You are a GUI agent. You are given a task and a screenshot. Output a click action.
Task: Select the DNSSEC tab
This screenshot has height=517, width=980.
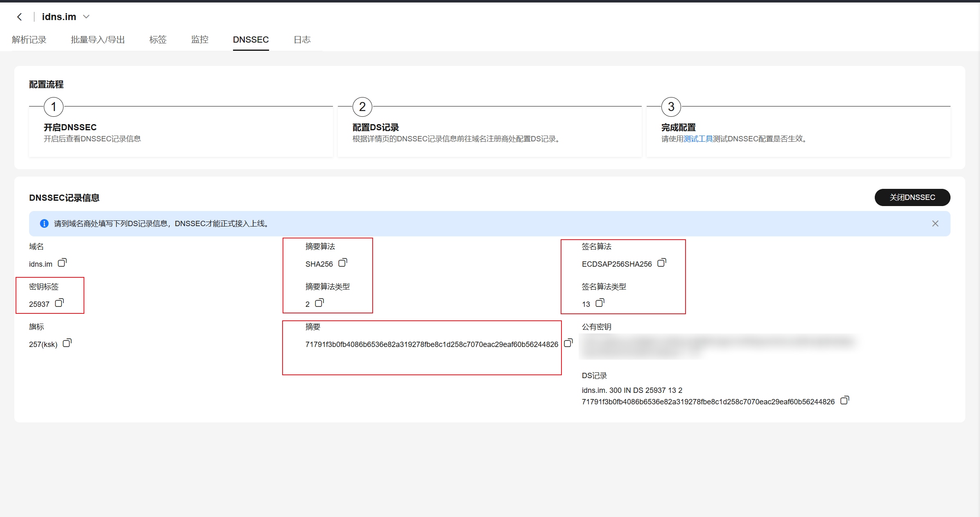coord(251,40)
